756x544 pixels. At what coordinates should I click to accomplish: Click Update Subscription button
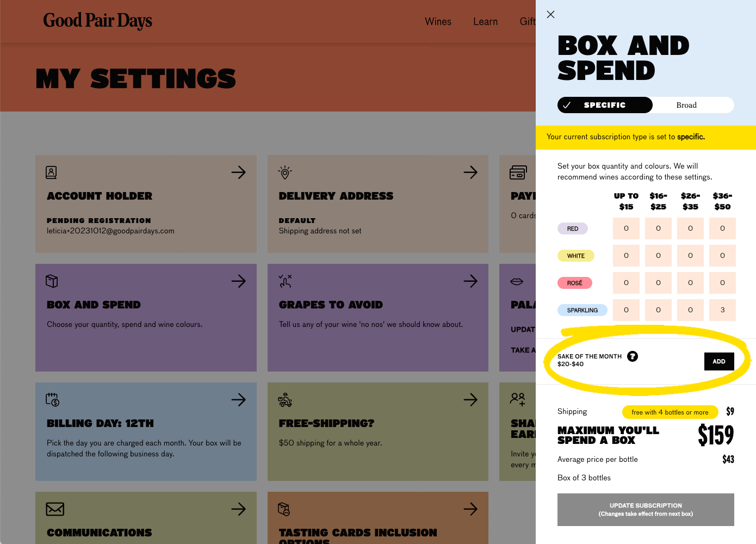pos(646,510)
